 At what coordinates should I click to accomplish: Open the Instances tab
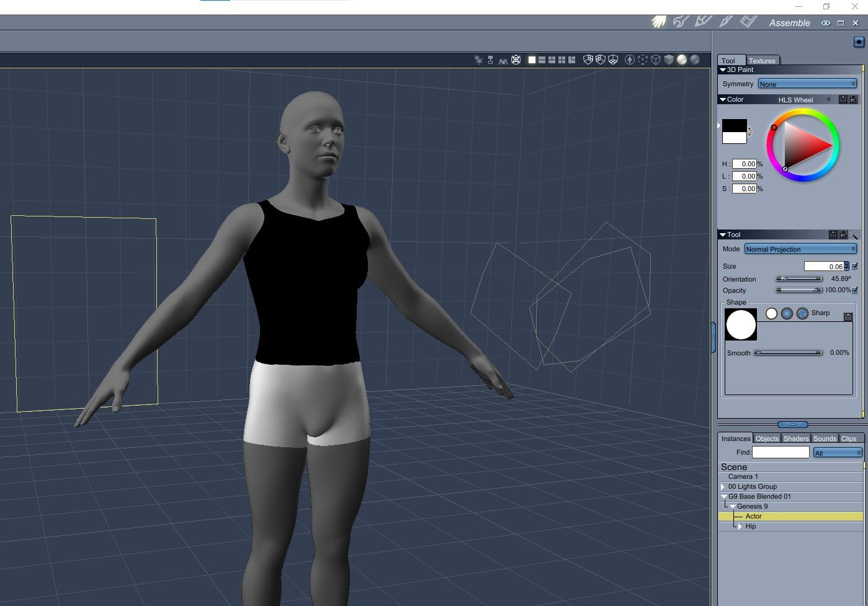pos(736,439)
